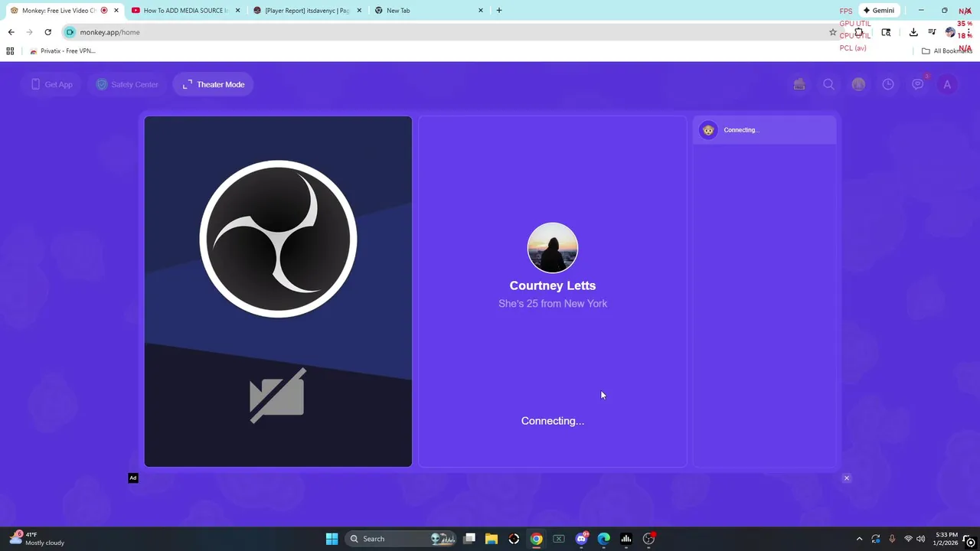Close the New Tab tab
Image resolution: width=980 pixels, height=551 pixels.
coord(481,11)
